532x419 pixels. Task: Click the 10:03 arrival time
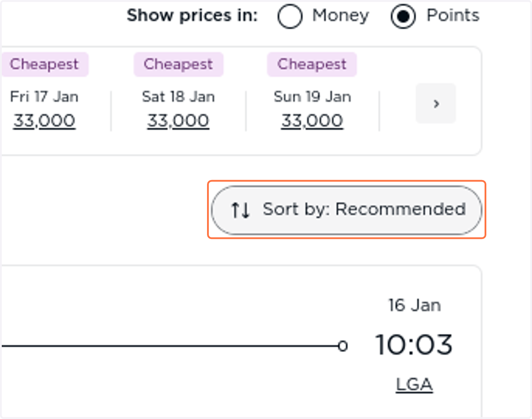point(414,345)
